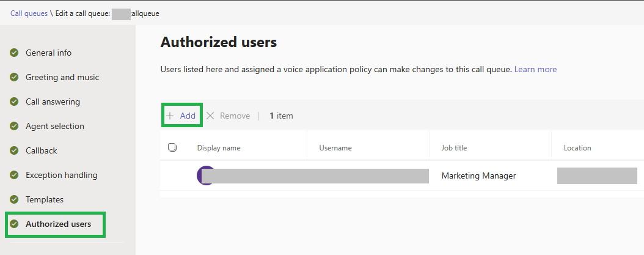Add a new authorized user

[181, 116]
